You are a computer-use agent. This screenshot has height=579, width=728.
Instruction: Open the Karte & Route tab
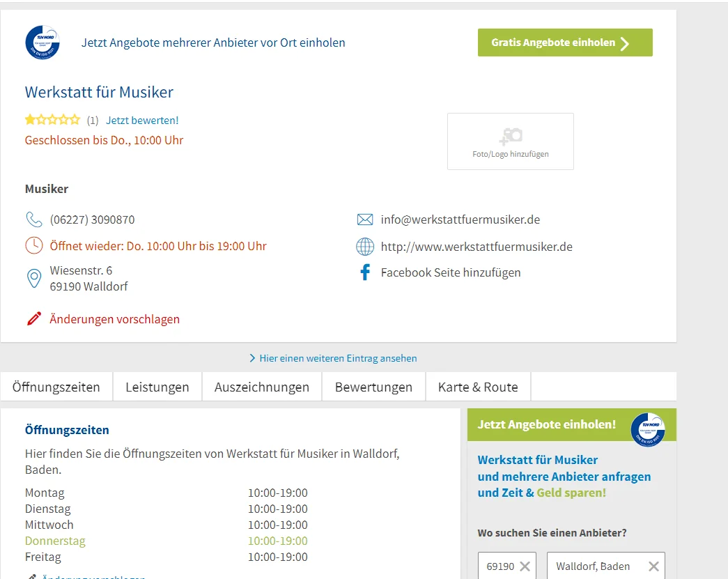pyautogui.click(x=478, y=387)
